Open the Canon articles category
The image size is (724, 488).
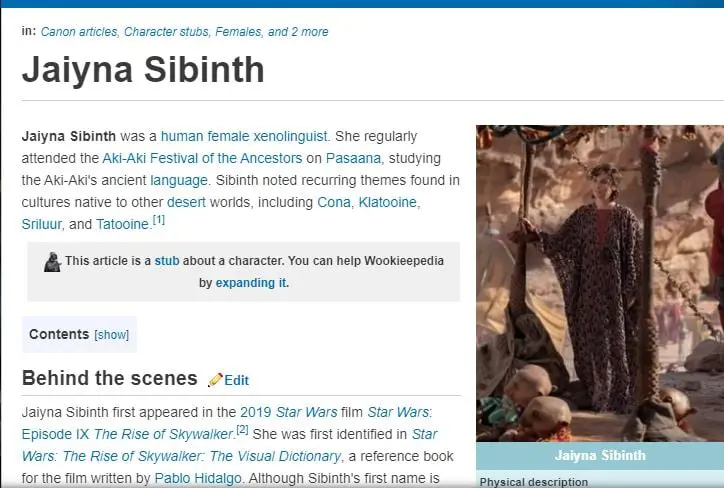(80, 32)
